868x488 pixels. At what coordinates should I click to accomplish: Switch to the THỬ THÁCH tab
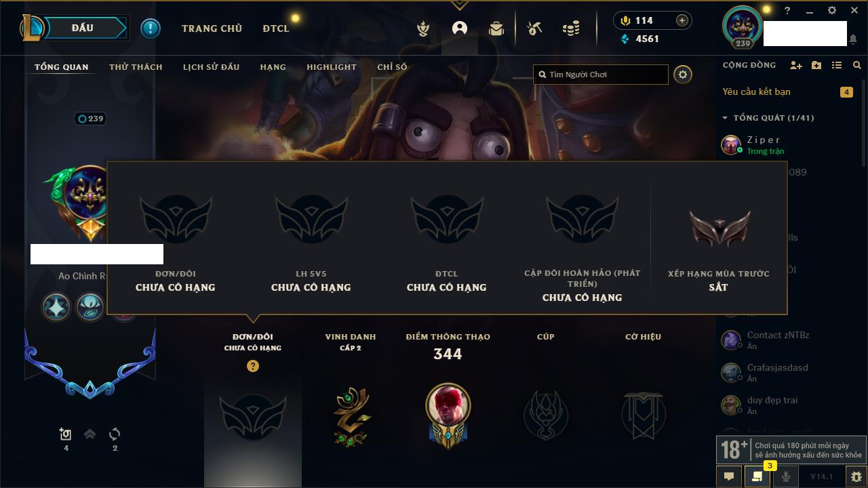tap(136, 67)
